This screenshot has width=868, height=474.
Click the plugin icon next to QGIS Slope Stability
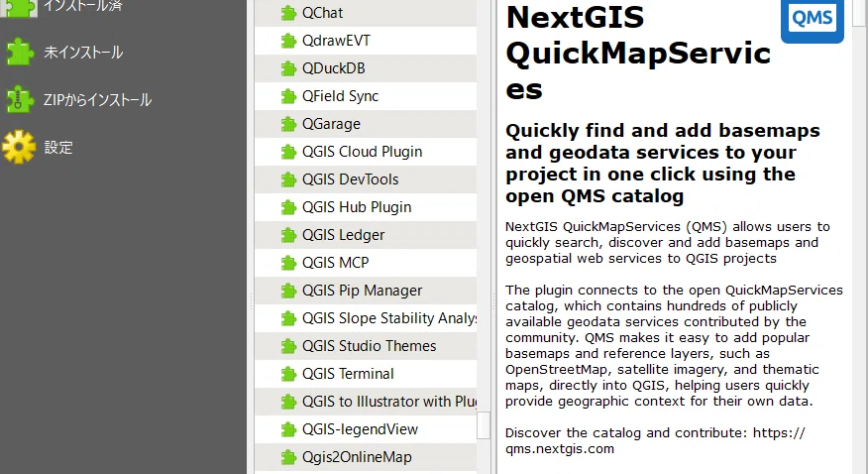tap(288, 318)
